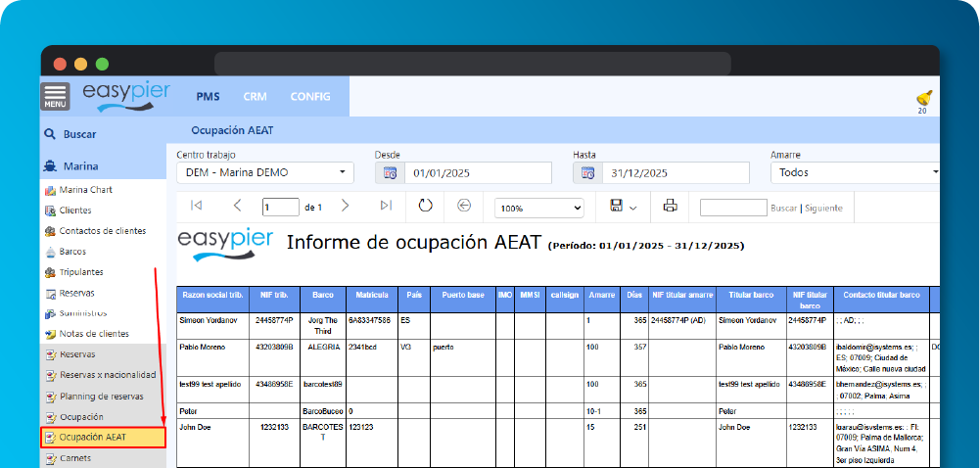980x468 pixels.
Task: Go to last report page
Action: pos(387,206)
